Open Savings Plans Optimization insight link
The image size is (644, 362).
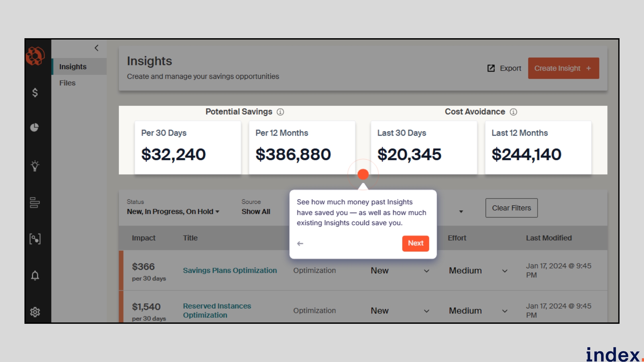[230, 270]
